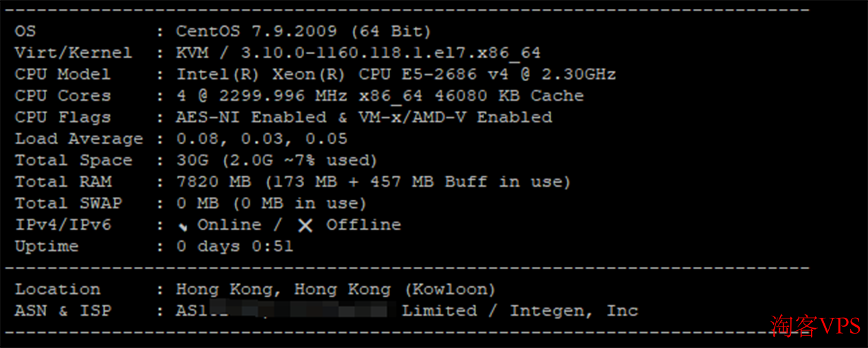This screenshot has height=348, width=868.
Task: Click the Load Average values
Action: click(262, 139)
